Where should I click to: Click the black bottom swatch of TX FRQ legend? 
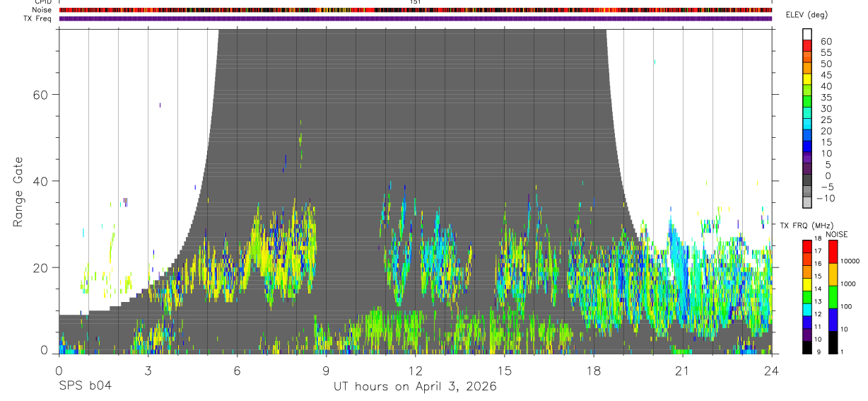pos(807,347)
